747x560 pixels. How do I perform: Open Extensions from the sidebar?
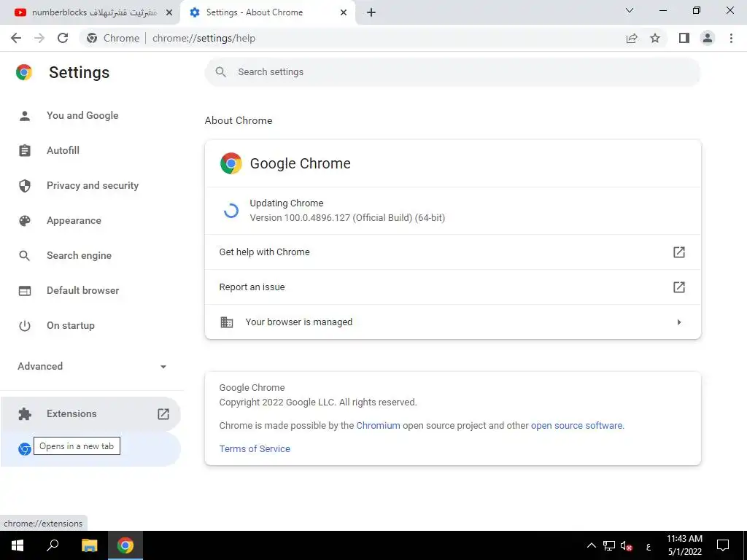(x=90, y=414)
